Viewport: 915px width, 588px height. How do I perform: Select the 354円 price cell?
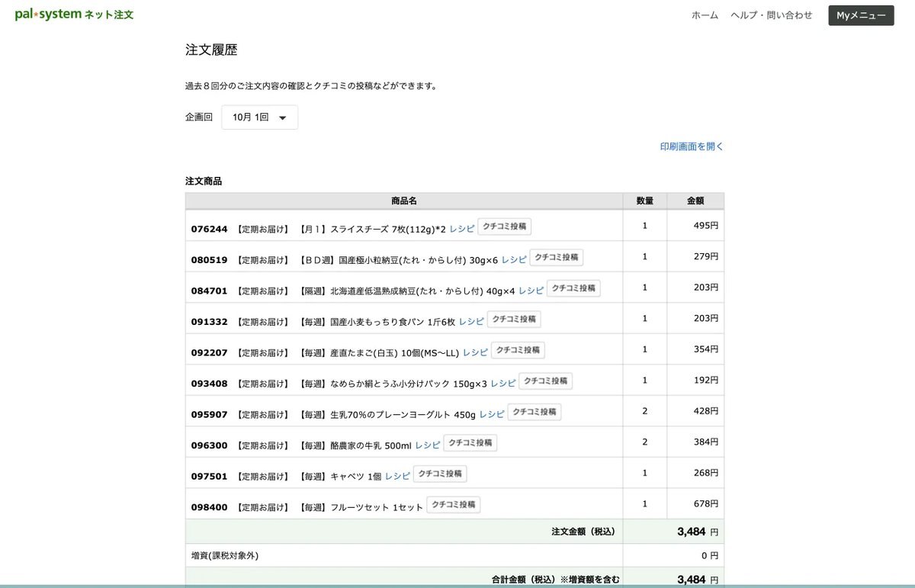(x=695, y=349)
